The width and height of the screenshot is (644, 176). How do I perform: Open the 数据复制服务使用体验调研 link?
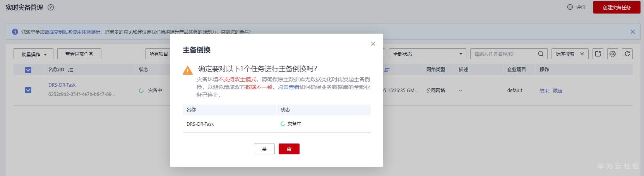[x=72, y=32]
